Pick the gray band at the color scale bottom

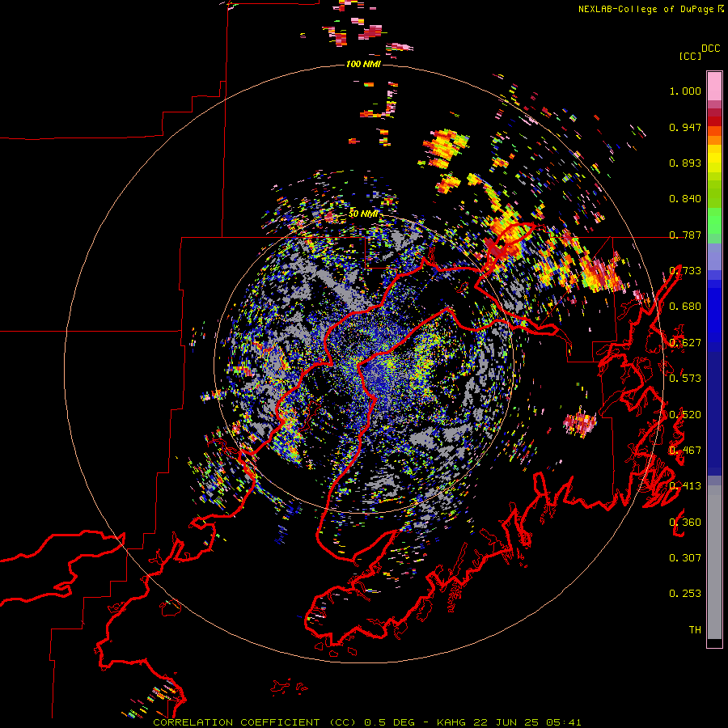click(714, 562)
